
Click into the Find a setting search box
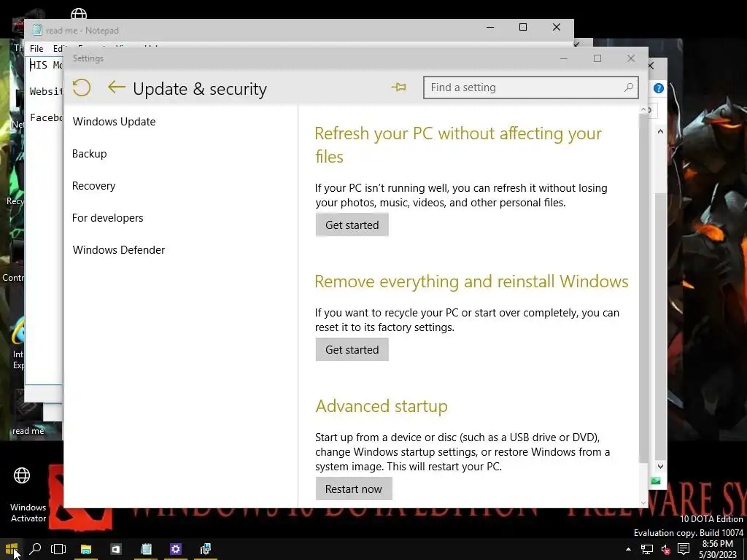pyautogui.click(x=531, y=87)
